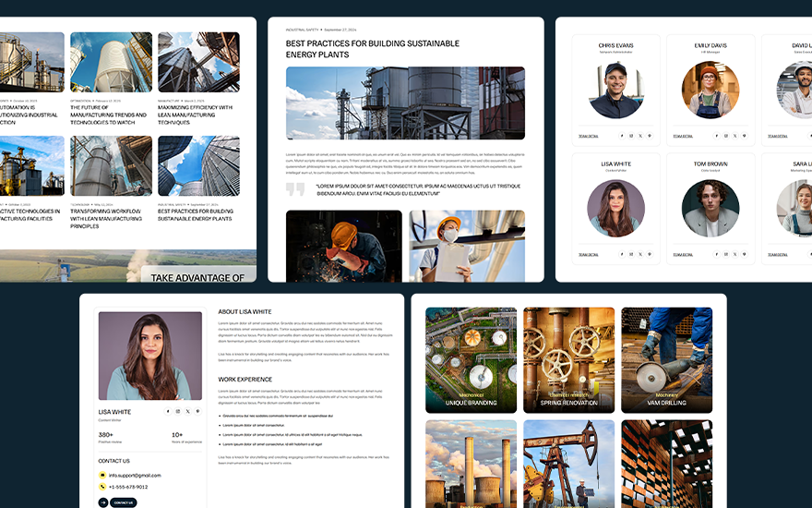Click Lisa White's round portrait on team page
812x508 pixels.
coord(615,209)
